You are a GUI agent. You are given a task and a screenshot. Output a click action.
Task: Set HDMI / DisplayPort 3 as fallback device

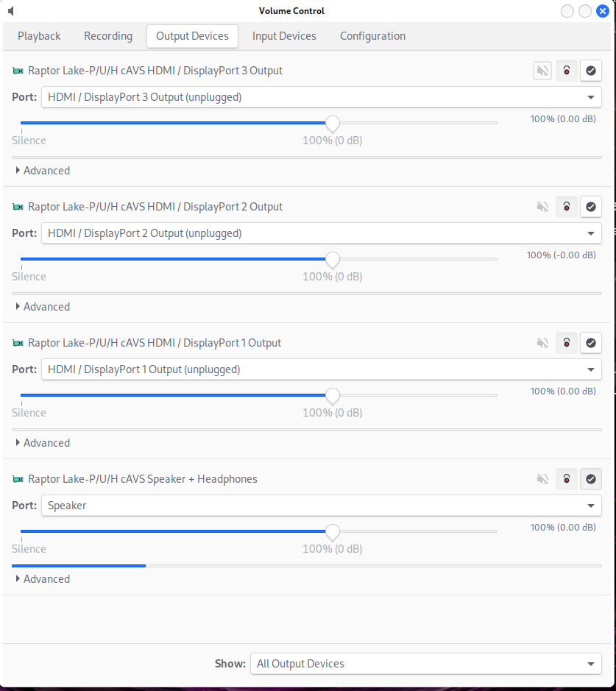click(x=590, y=71)
